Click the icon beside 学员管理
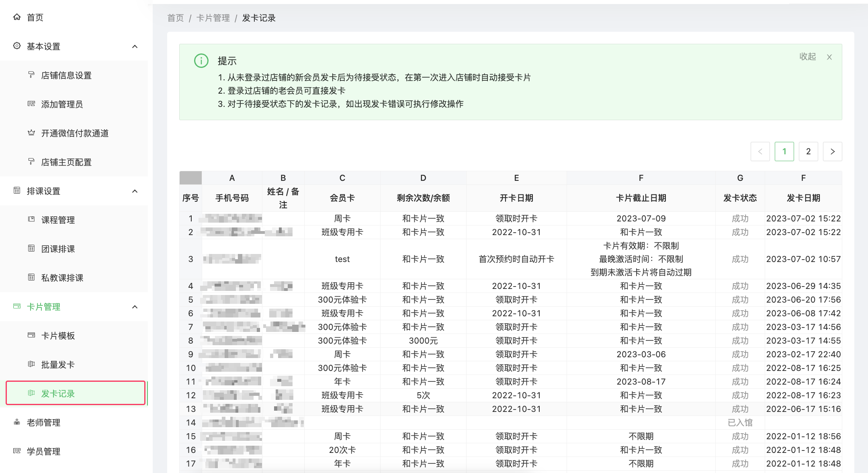 [17, 451]
